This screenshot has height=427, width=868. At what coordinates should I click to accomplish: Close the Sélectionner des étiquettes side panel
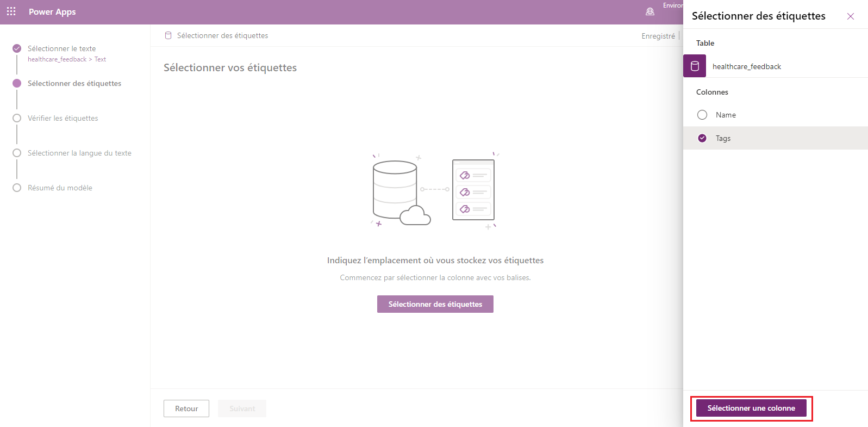(851, 16)
